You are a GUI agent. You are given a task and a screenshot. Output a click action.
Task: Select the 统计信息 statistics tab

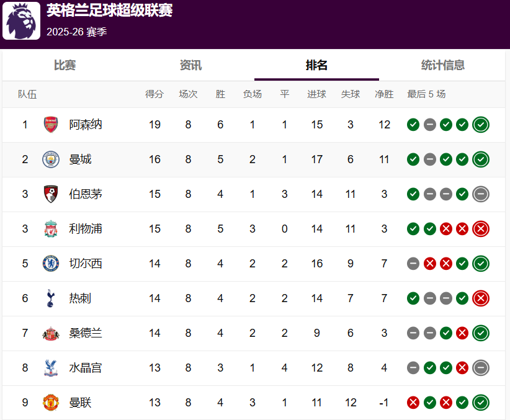tap(442, 65)
